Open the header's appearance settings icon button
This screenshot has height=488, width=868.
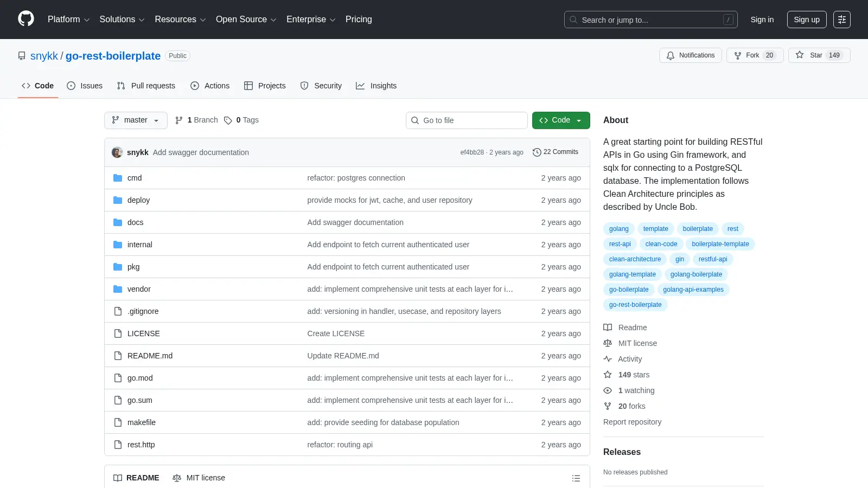click(842, 20)
